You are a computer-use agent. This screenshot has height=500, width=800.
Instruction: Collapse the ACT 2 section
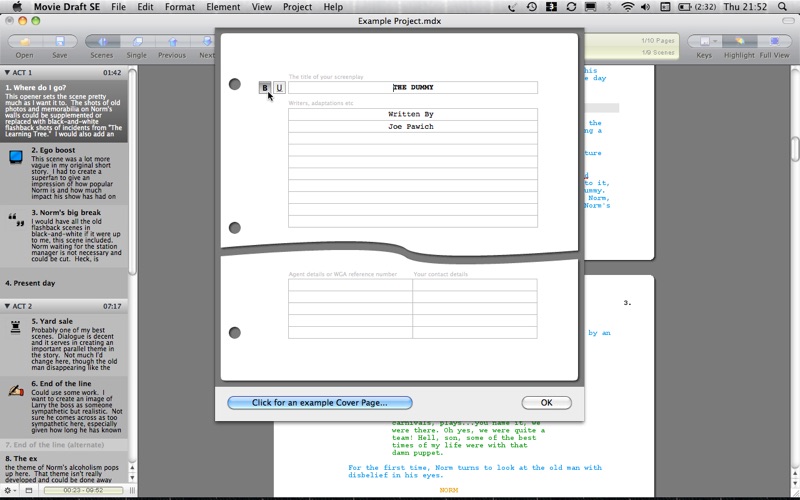coord(8,306)
